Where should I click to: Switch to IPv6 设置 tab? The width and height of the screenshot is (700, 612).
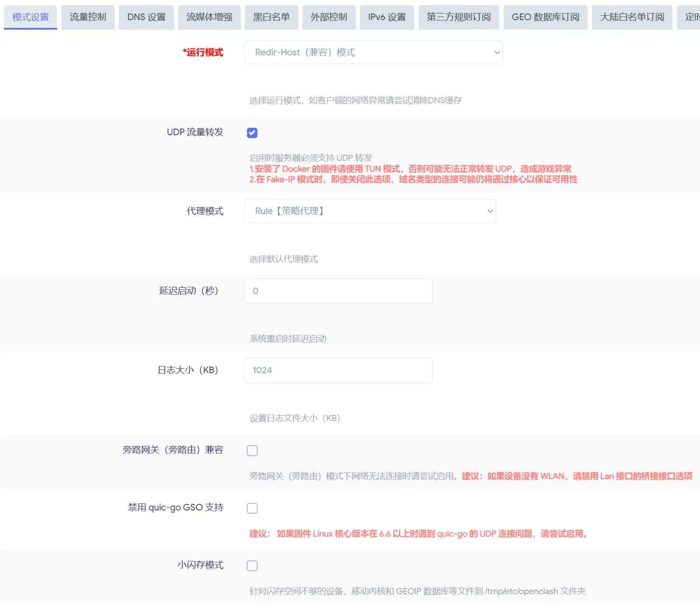387,17
